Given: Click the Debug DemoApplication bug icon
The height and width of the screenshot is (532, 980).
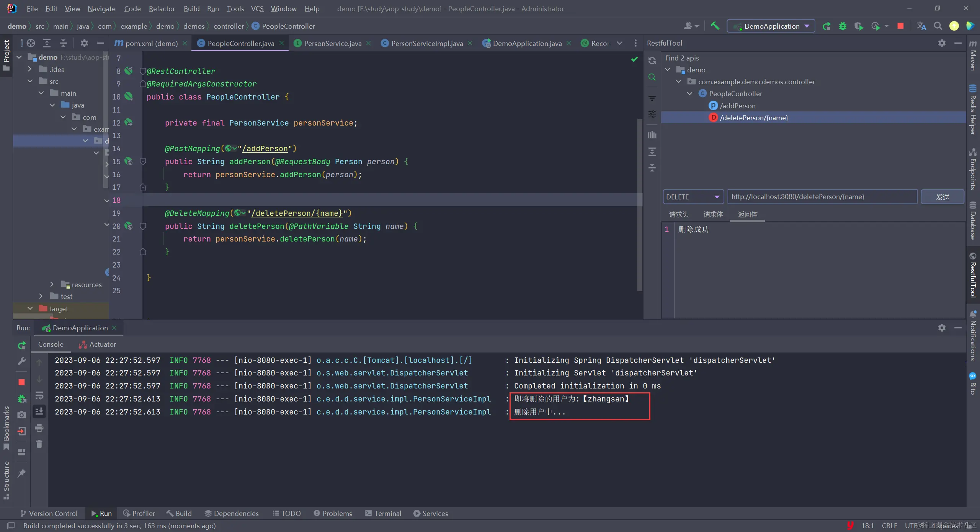Looking at the screenshot, I should click(843, 26).
